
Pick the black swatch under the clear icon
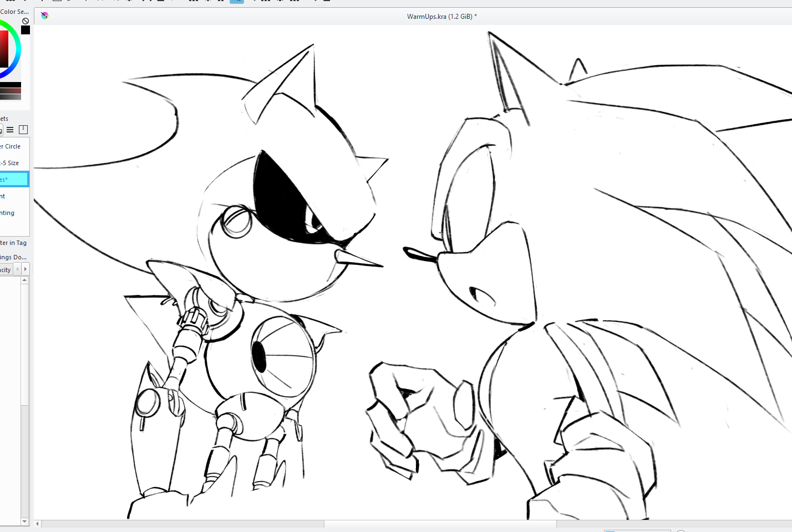coord(26,30)
